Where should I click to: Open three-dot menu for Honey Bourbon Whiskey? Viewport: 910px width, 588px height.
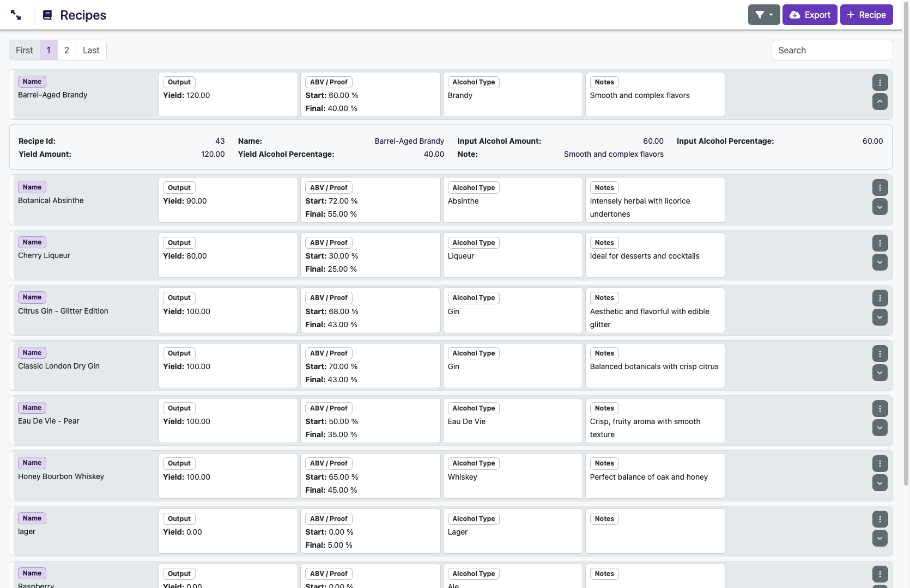point(880,463)
